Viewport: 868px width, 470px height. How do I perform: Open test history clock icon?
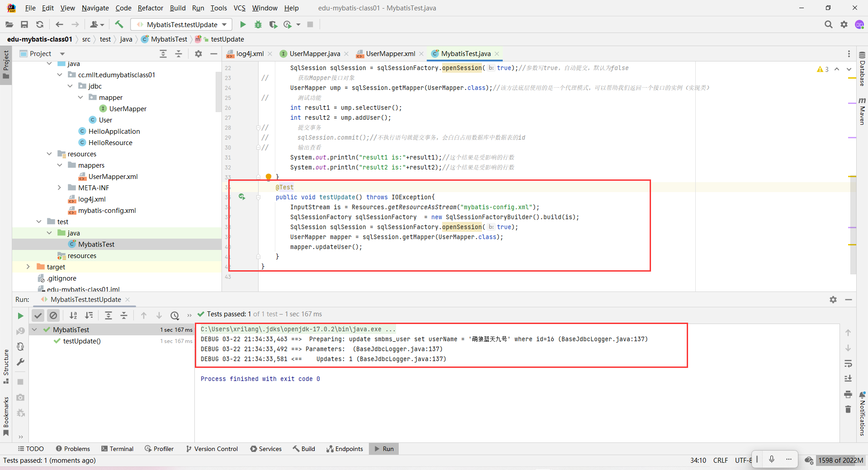[175, 315]
